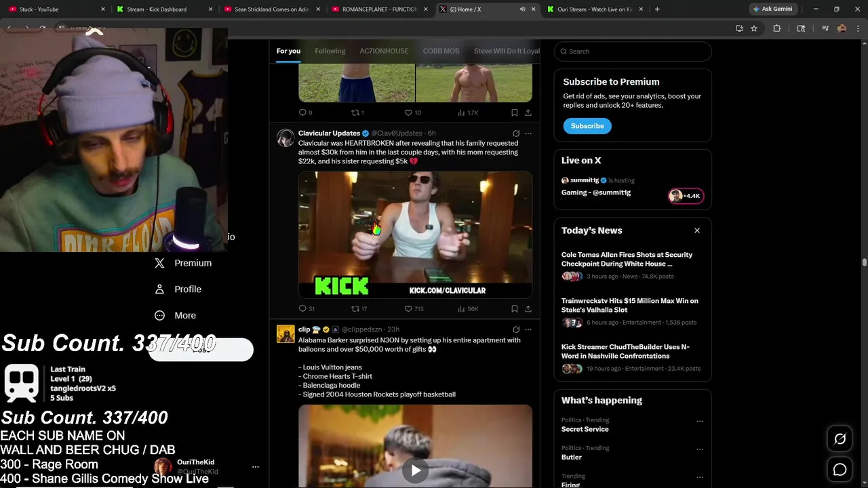The width and height of the screenshot is (868, 488).
Task: Bookmark the Clavicular Updates post
Action: [515, 308]
